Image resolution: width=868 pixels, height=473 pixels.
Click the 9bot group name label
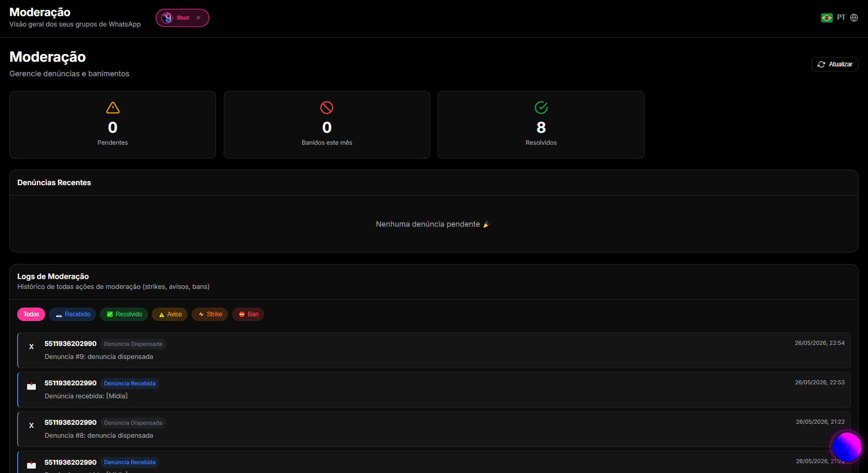click(183, 18)
